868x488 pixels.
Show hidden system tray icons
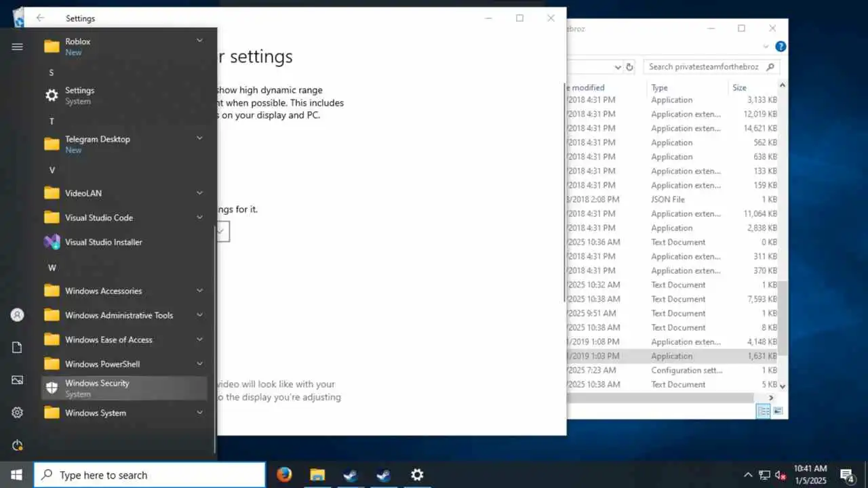[x=748, y=474]
